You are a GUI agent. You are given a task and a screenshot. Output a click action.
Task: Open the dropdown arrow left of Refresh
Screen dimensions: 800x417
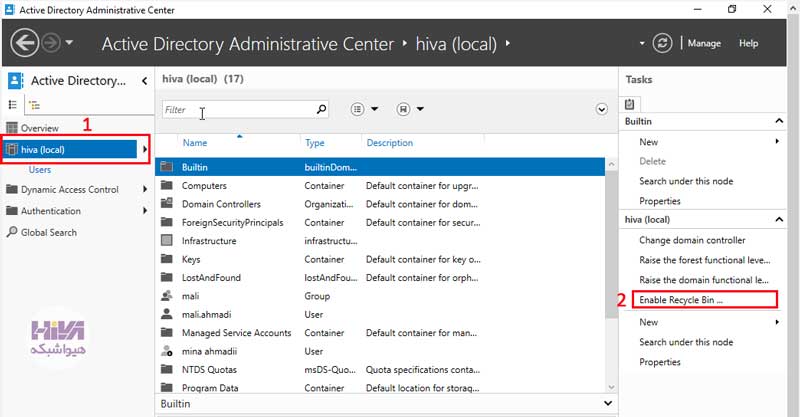pyautogui.click(x=642, y=43)
